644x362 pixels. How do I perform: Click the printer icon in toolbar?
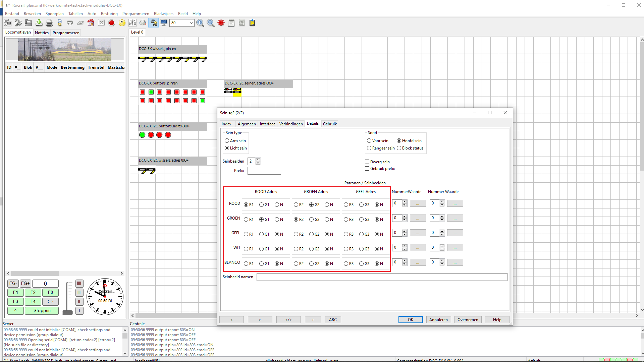click(49, 23)
